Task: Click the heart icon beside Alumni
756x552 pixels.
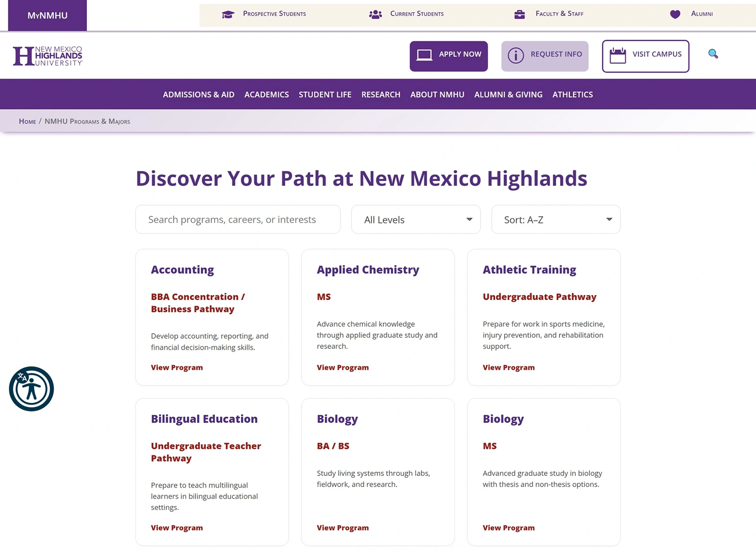Action: click(x=675, y=14)
